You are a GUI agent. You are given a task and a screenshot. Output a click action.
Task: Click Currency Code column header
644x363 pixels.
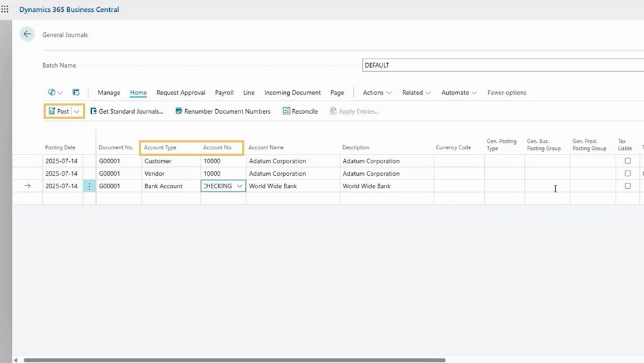pyautogui.click(x=453, y=147)
